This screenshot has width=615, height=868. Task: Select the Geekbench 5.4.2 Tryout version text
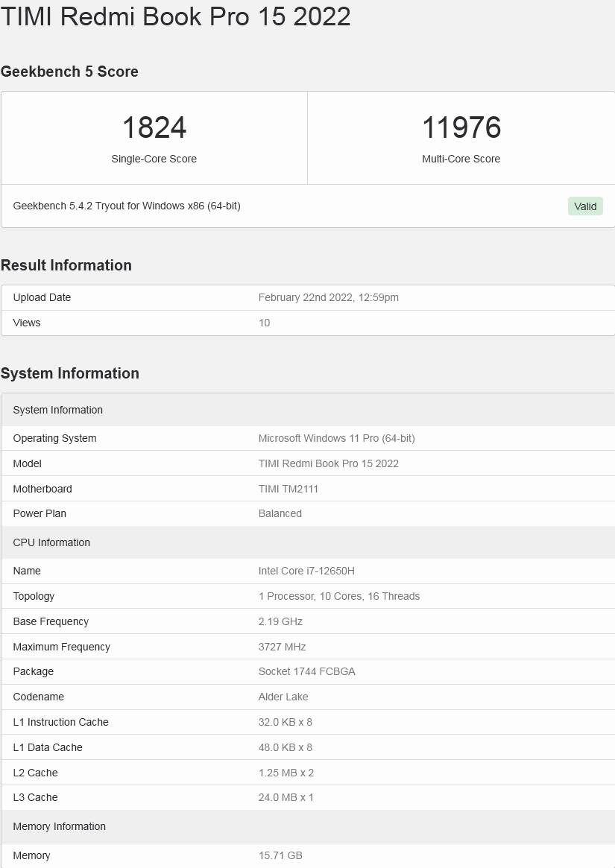tap(127, 206)
